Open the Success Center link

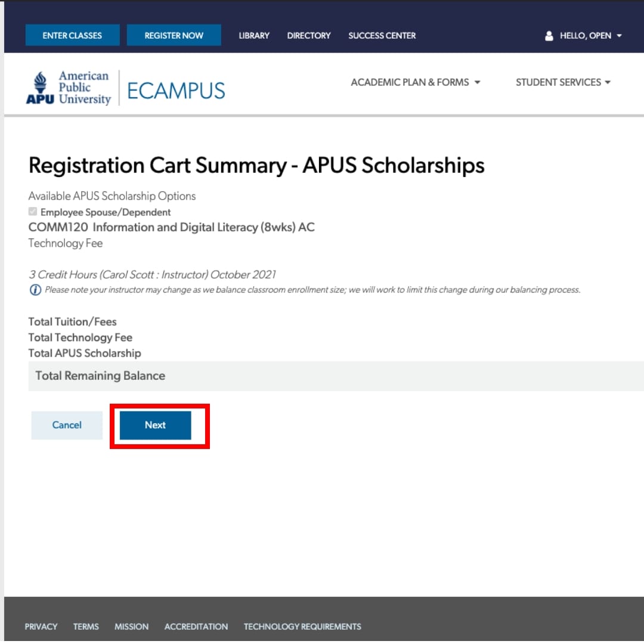tap(382, 36)
